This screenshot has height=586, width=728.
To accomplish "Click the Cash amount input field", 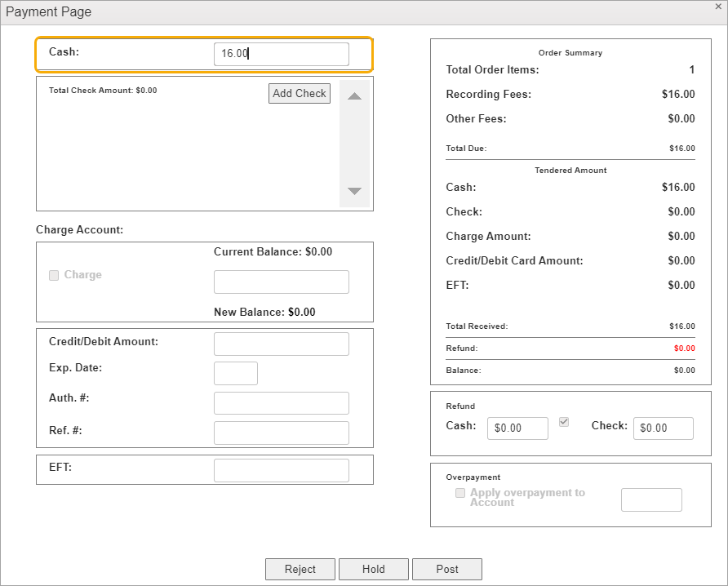I will click(x=281, y=54).
